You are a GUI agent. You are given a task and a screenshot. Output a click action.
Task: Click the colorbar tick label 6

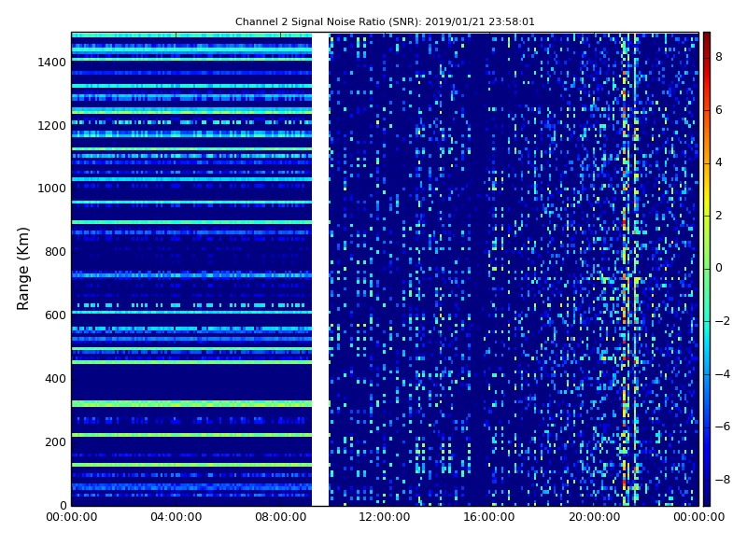click(x=719, y=110)
